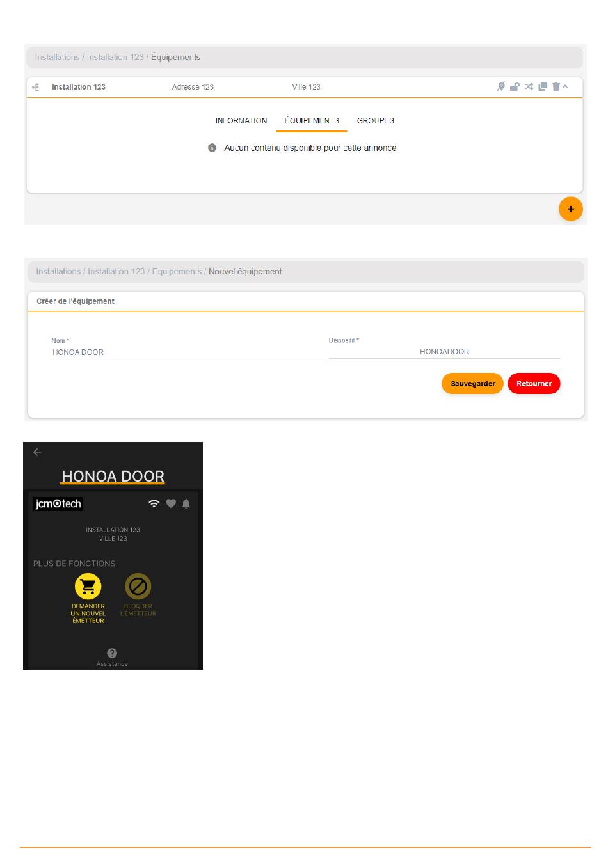Focus the Nom input field
Image resolution: width=608 pixels, height=868 pixels.
coord(187,352)
